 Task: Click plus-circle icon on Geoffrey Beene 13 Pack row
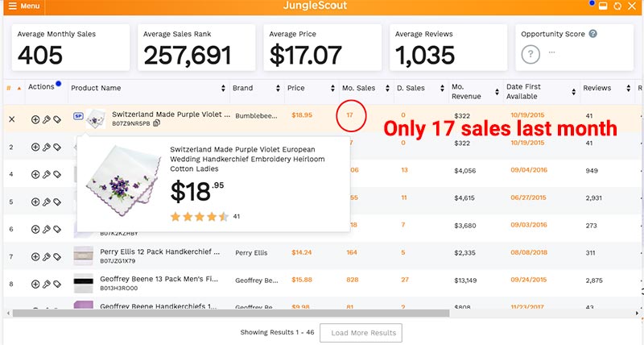pos(35,285)
